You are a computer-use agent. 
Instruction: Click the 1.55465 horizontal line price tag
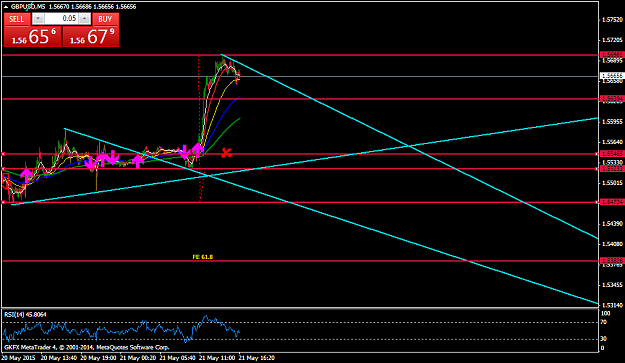[612, 153]
